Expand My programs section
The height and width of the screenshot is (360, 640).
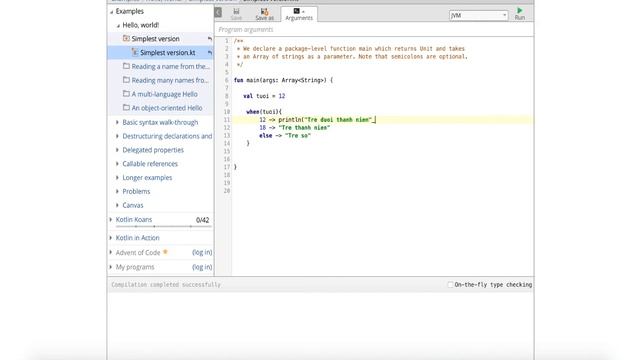[111, 267]
